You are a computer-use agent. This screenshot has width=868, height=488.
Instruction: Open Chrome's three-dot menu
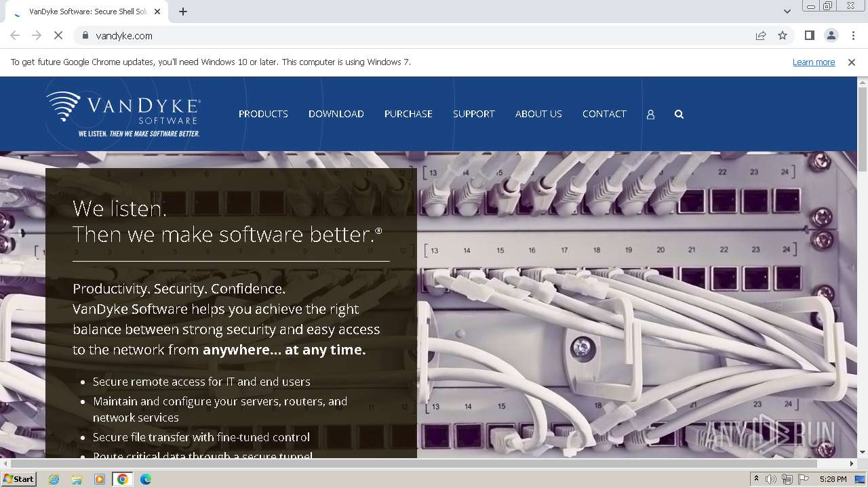click(x=853, y=35)
